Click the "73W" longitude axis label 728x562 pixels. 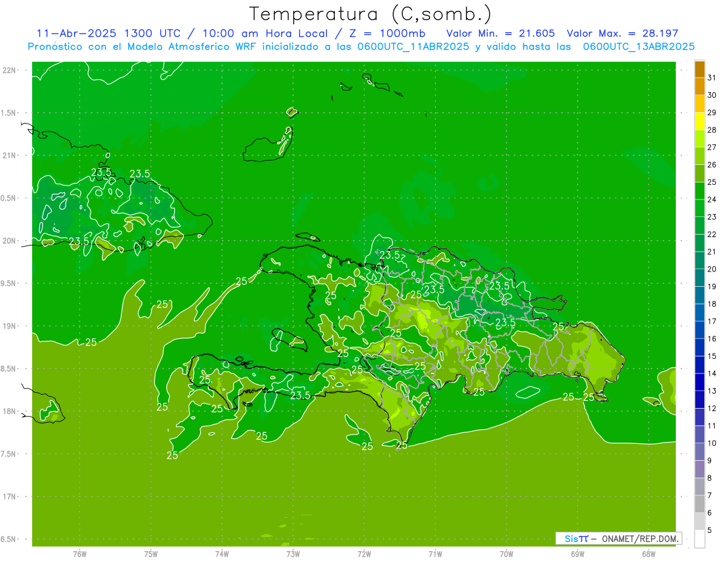pyautogui.click(x=293, y=554)
